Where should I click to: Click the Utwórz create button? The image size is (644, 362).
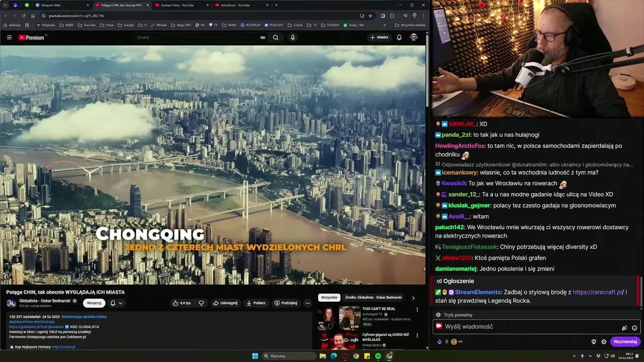point(379,37)
